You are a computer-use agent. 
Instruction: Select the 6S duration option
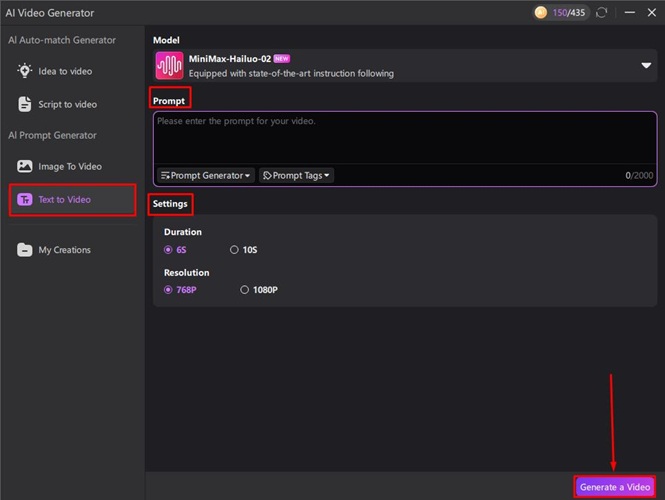[x=168, y=250]
